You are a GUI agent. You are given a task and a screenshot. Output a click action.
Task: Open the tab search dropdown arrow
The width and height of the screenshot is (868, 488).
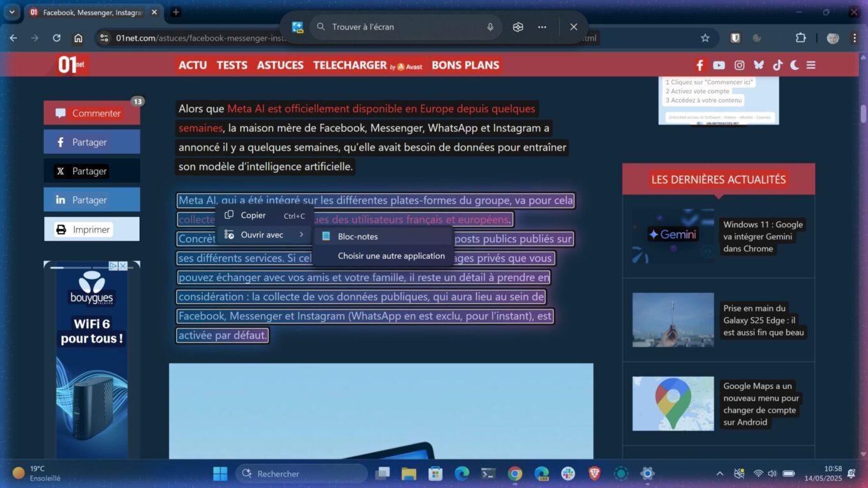(11, 12)
